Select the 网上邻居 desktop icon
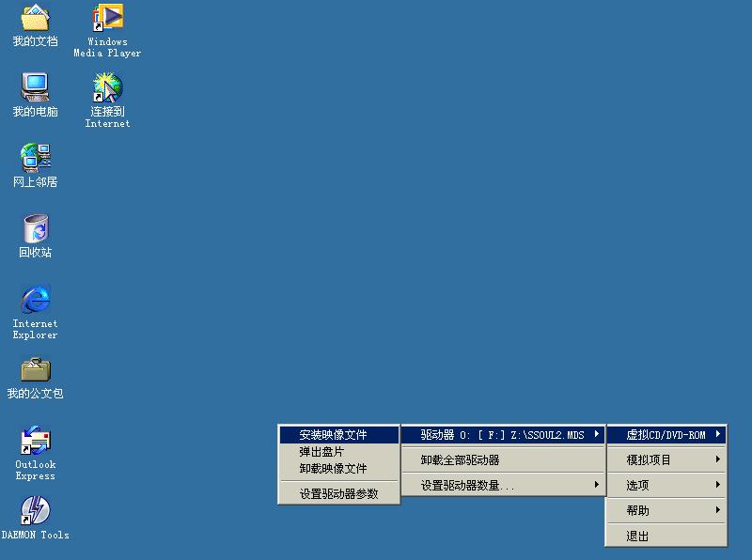This screenshot has height=560, width=752. 35,165
